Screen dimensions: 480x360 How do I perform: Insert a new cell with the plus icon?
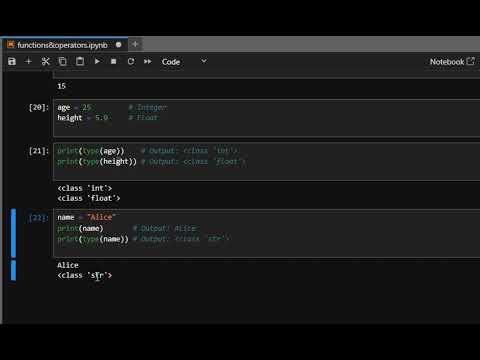(x=28, y=62)
